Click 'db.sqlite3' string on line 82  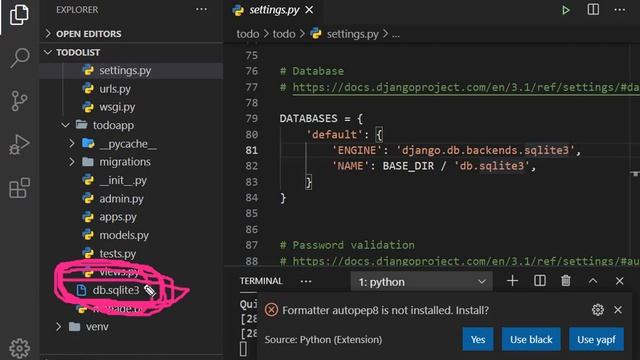[491, 166]
